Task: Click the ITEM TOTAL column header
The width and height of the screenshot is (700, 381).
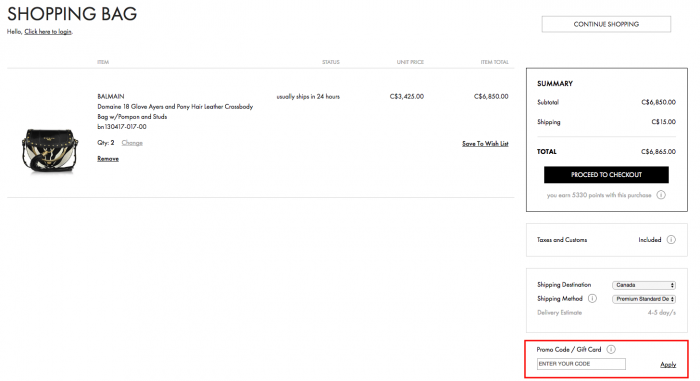Action: pyautogui.click(x=495, y=62)
